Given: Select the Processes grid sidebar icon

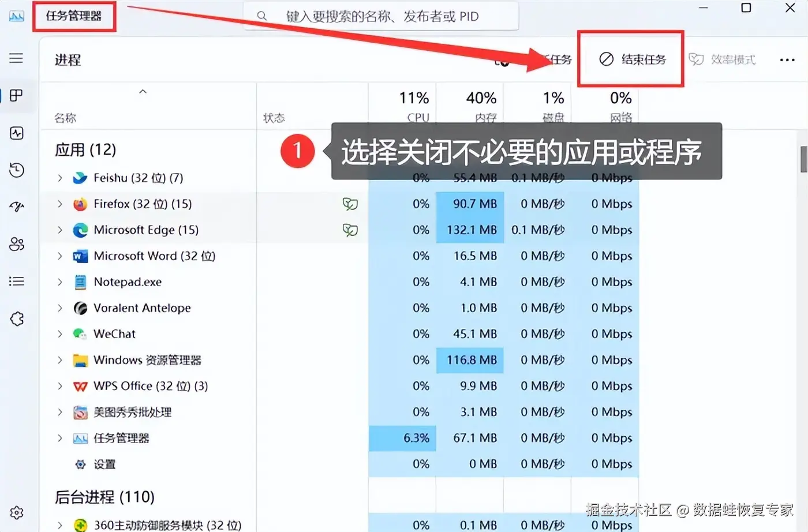Looking at the screenshot, I should tap(16, 95).
